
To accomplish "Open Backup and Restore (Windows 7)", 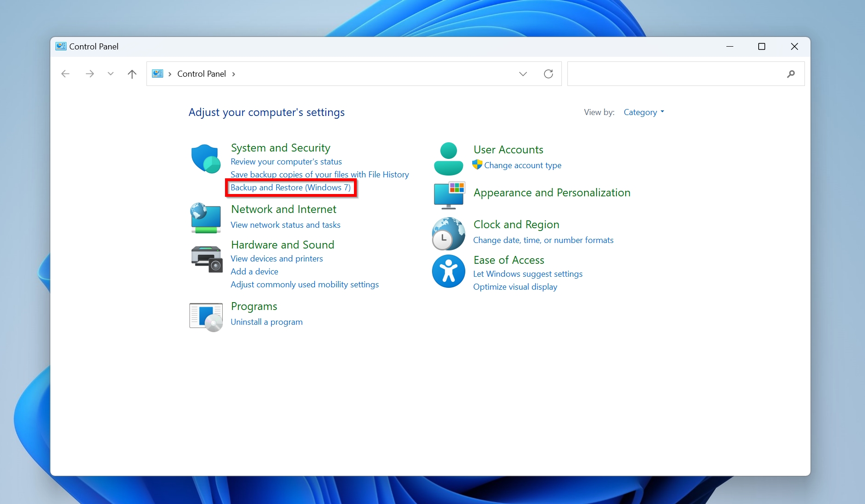I will tap(291, 188).
